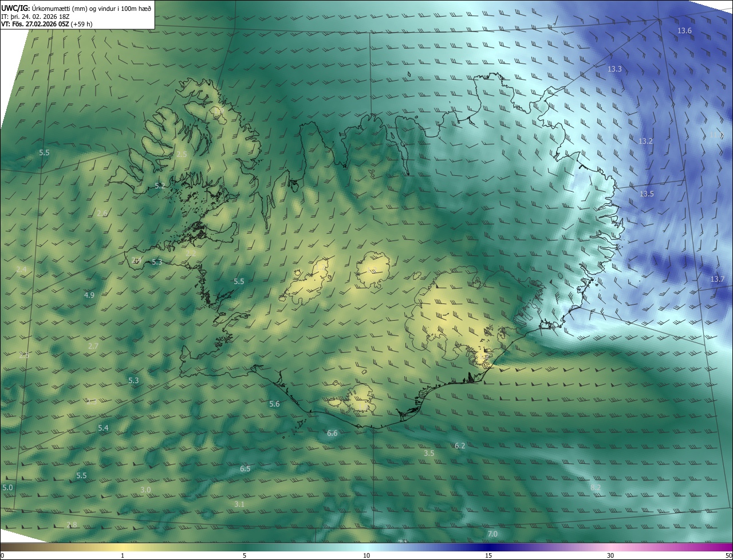
Task: Click the 13.6 value label
Action: click(684, 30)
